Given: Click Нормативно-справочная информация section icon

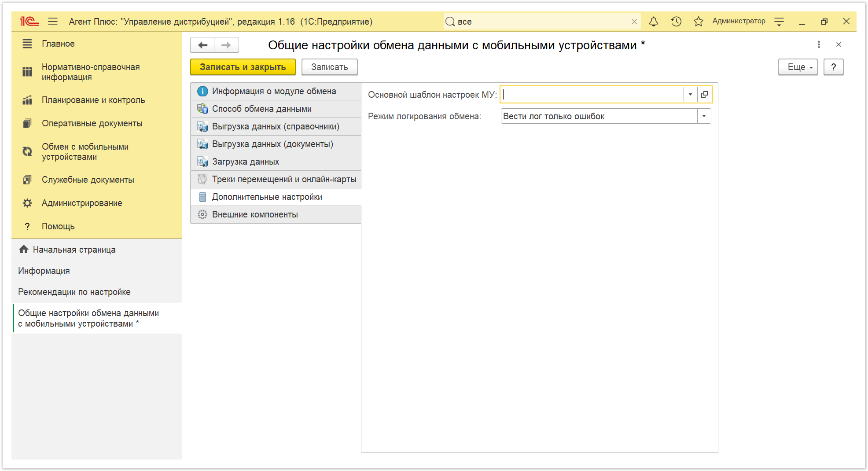Looking at the screenshot, I should pyautogui.click(x=27, y=72).
